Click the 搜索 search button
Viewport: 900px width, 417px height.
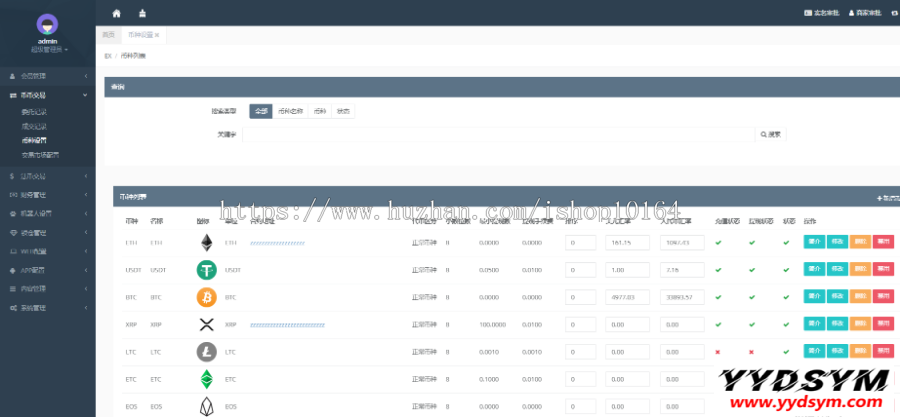click(770, 135)
